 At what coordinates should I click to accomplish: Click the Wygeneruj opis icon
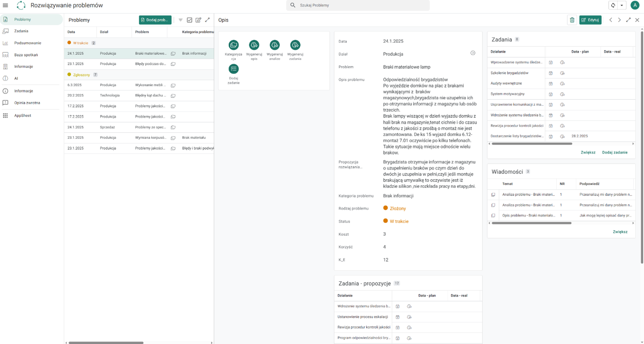click(x=254, y=45)
